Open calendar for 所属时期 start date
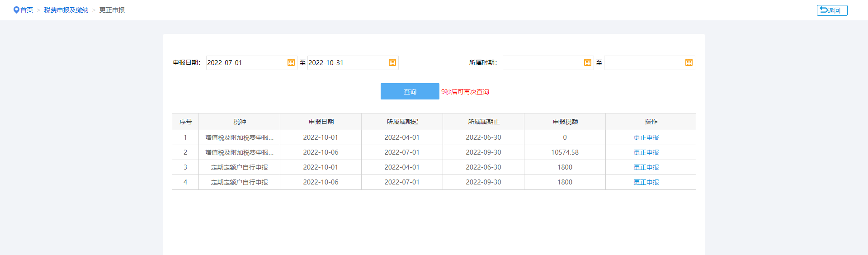The width and height of the screenshot is (868, 255). [x=588, y=62]
